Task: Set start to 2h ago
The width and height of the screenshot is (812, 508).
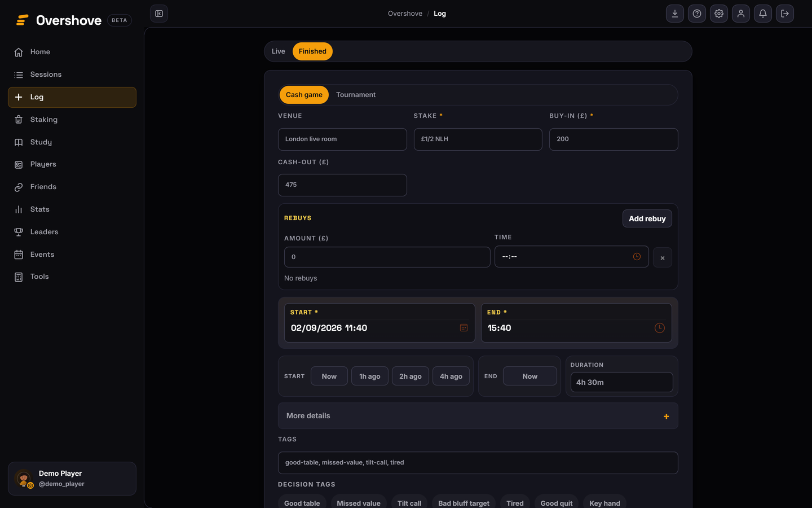Action: pos(411,376)
